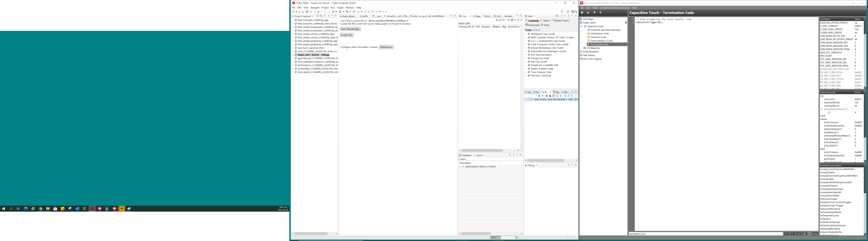This screenshot has width=868, height=241.
Task: Click the New Project icon in Sensor Controller Studio
Action: click(x=582, y=13)
